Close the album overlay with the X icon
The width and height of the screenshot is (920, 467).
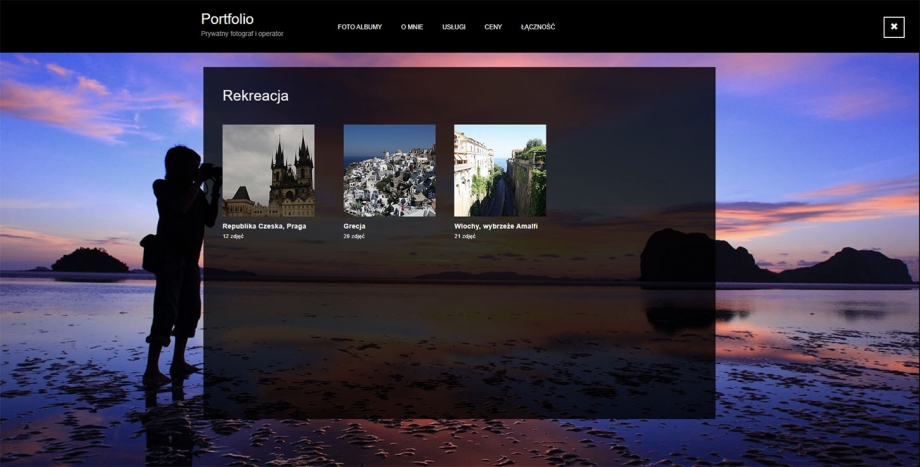pos(893,27)
